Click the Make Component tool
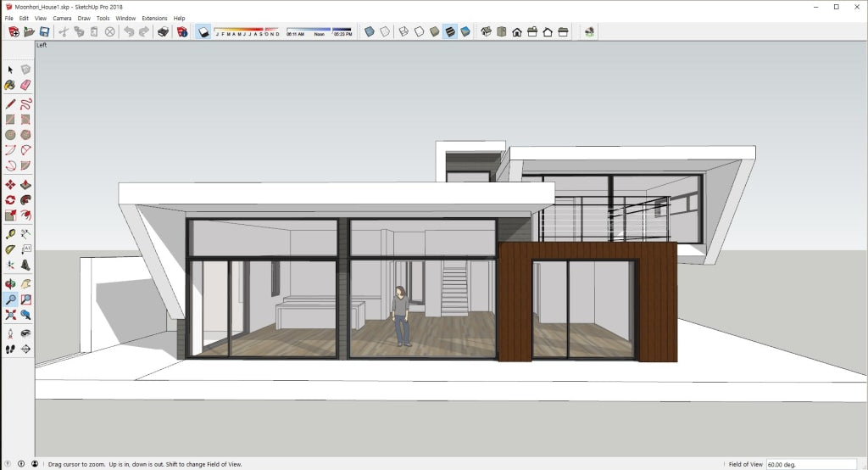Viewport: 868px width, 470px height. [x=25, y=70]
